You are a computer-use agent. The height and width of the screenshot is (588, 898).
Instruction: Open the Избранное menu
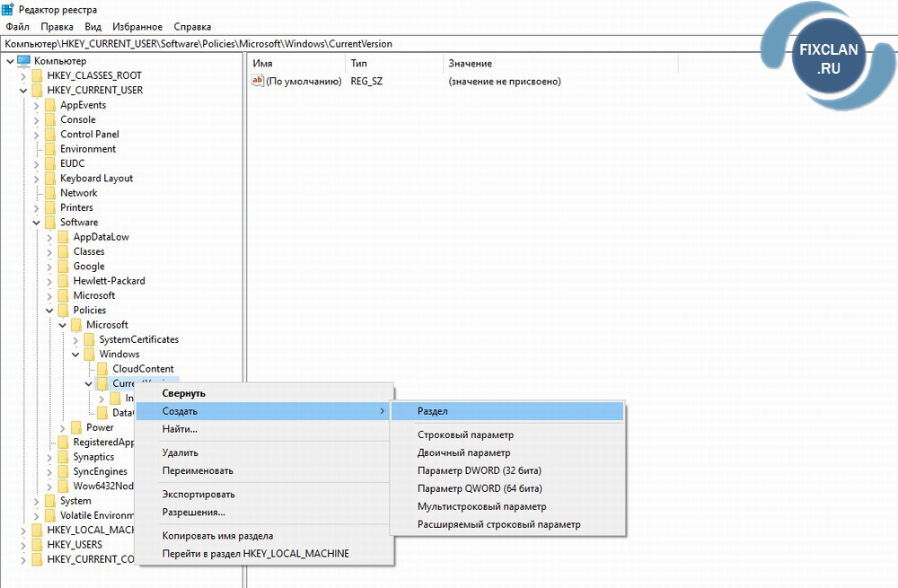click(137, 27)
